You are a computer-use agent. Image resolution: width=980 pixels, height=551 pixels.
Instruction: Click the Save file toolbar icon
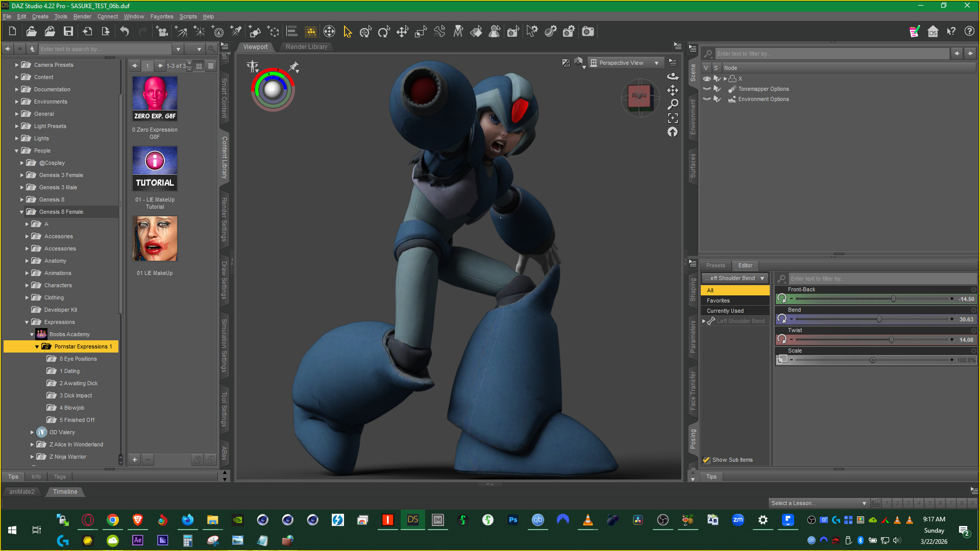point(68,32)
